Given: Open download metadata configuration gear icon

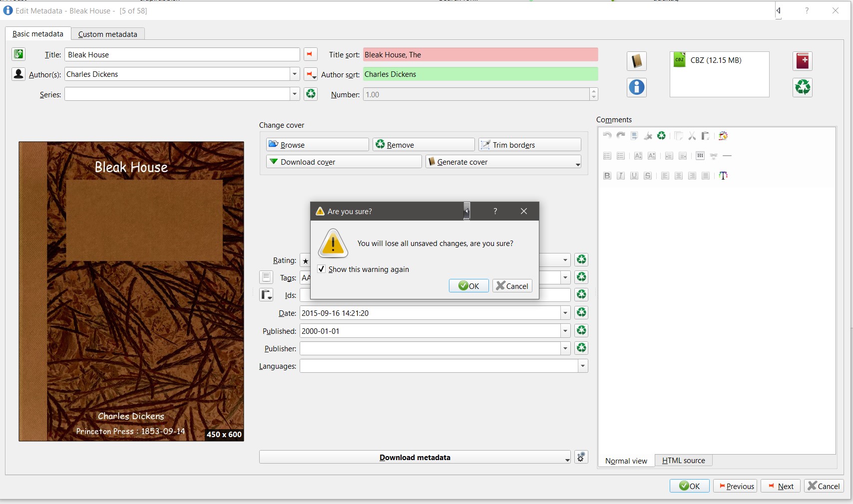Looking at the screenshot, I should 581,457.
